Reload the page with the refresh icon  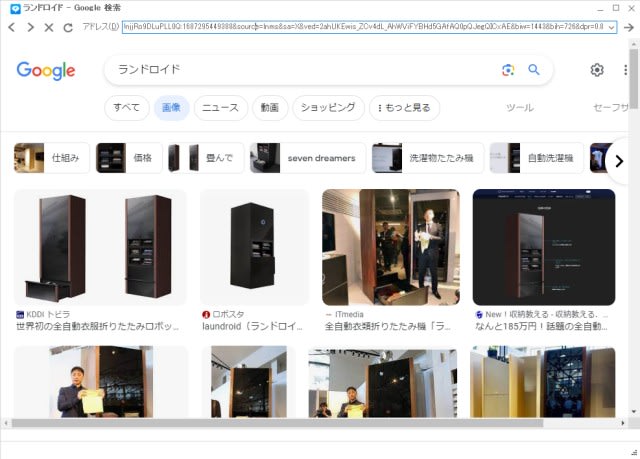coord(68,27)
